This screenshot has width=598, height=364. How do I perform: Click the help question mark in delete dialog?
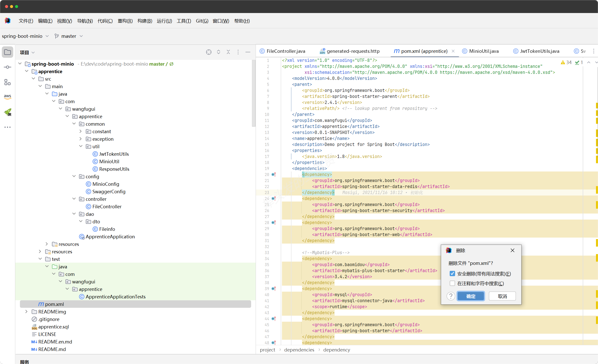coord(451,296)
